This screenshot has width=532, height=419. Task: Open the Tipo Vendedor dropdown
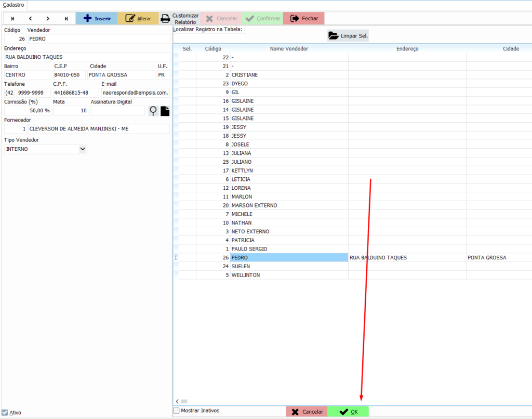[x=82, y=149]
